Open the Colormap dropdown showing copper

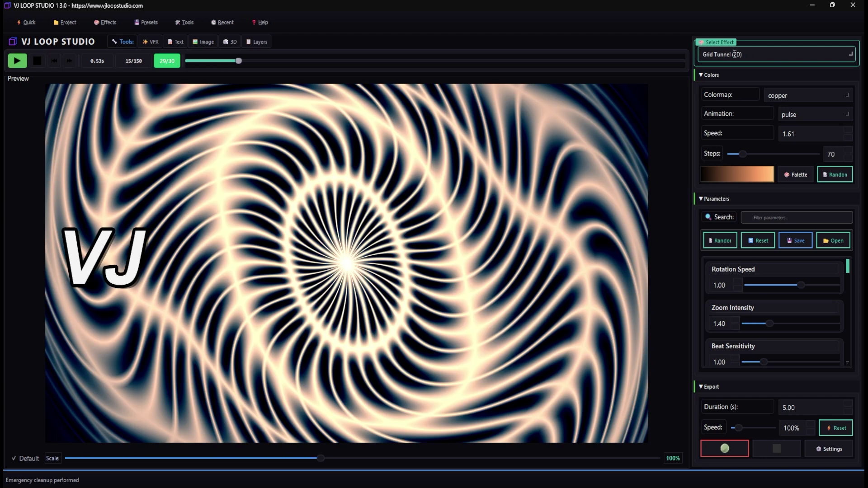(808, 95)
